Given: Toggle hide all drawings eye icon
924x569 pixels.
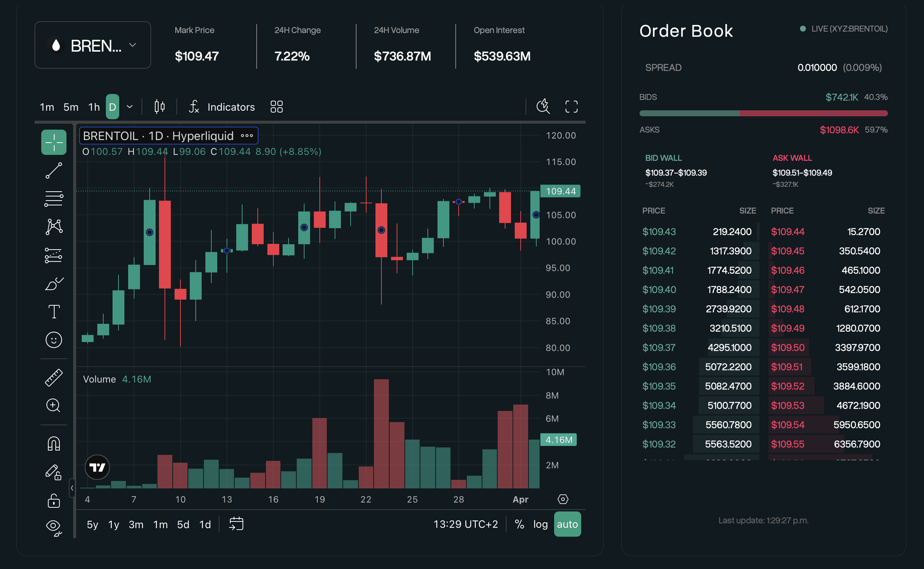Looking at the screenshot, I should (54, 528).
